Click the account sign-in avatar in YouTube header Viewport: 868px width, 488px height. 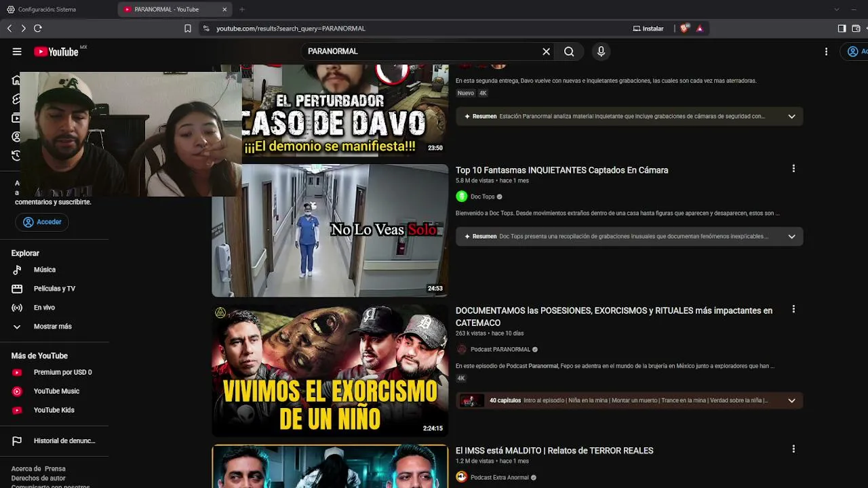pyautogui.click(x=853, y=52)
